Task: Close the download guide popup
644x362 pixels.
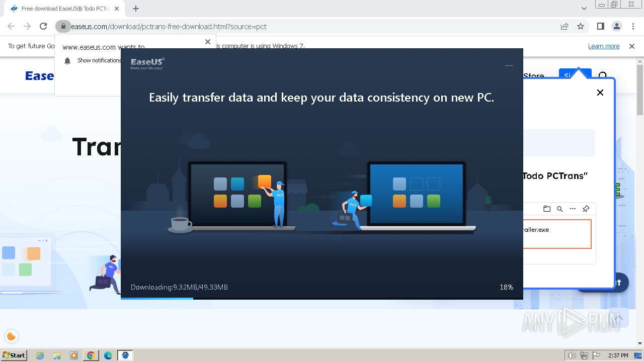Action: tap(600, 93)
